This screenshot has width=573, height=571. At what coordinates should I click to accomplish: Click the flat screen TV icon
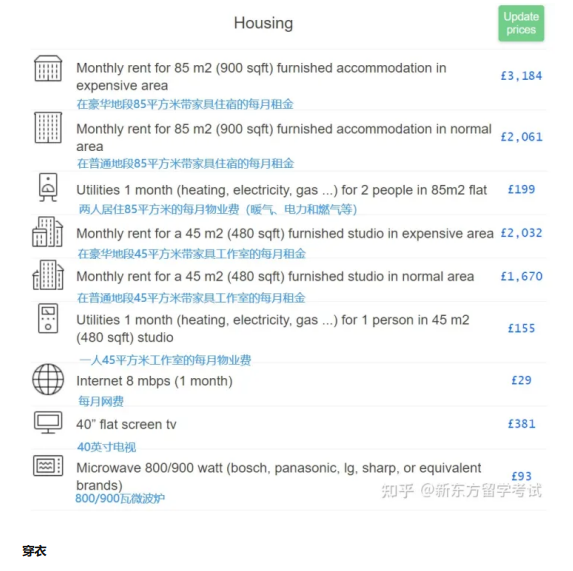(48, 422)
